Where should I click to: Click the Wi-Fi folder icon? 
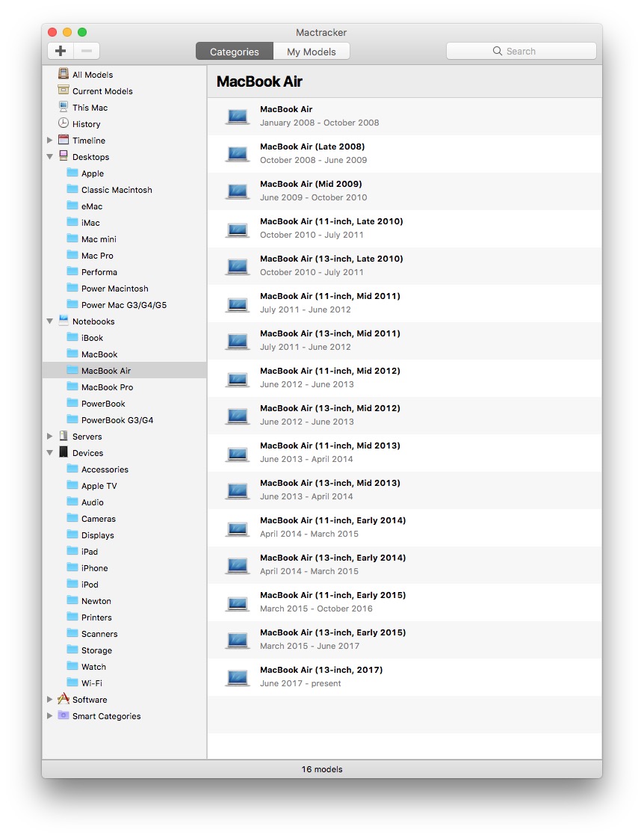72,682
